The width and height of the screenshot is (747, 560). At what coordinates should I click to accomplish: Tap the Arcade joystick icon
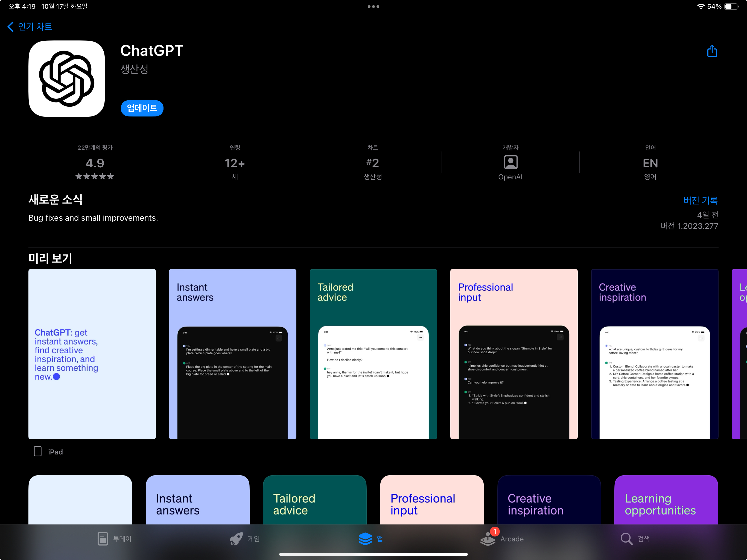tap(487, 538)
